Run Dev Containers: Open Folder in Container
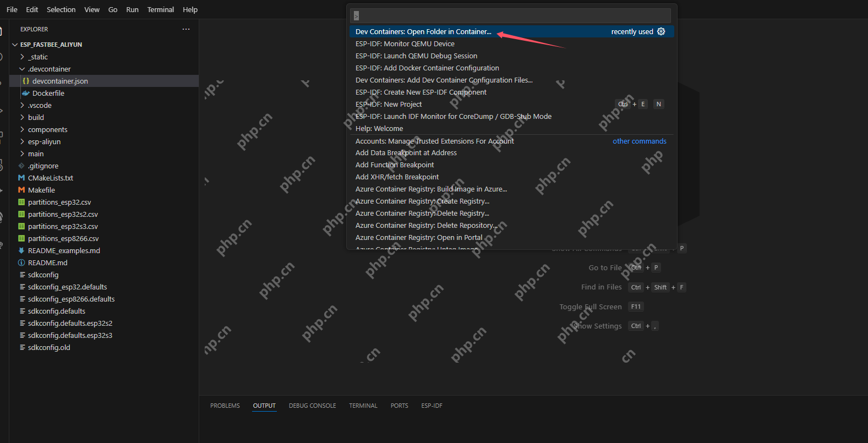The image size is (868, 443). pyautogui.click(x=423, y=31)
